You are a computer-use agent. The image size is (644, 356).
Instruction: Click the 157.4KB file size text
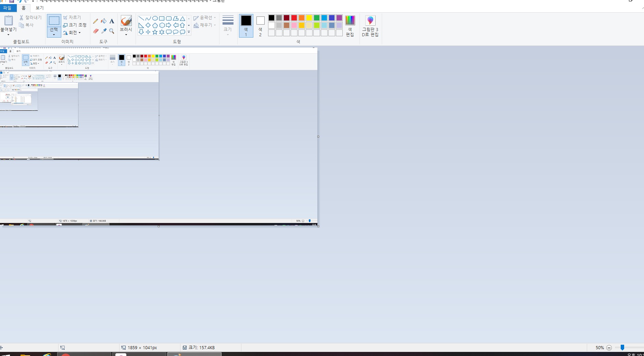point(202,347)
